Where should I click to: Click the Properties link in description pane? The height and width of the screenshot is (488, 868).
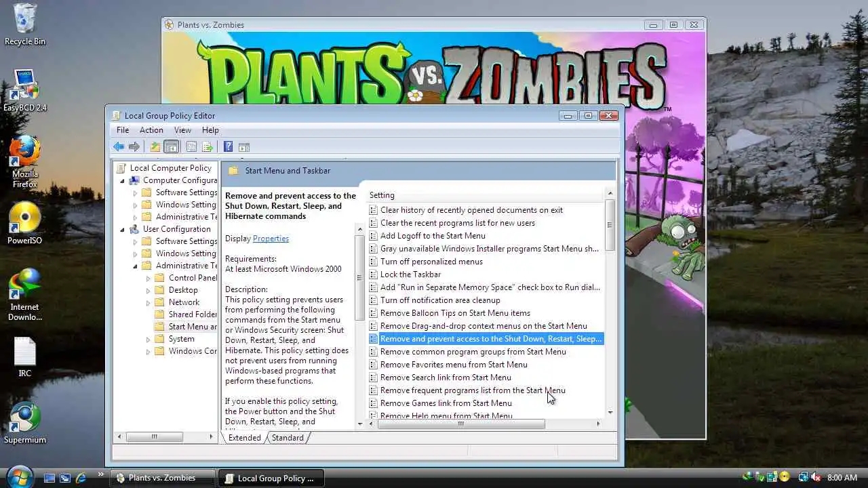pos(271,239)
